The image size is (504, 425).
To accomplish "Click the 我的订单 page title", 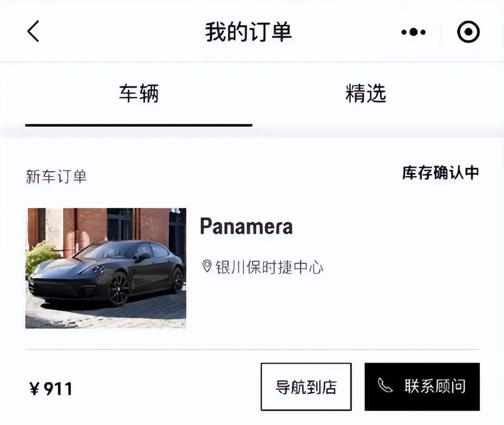I will click(x=249, y=32).
